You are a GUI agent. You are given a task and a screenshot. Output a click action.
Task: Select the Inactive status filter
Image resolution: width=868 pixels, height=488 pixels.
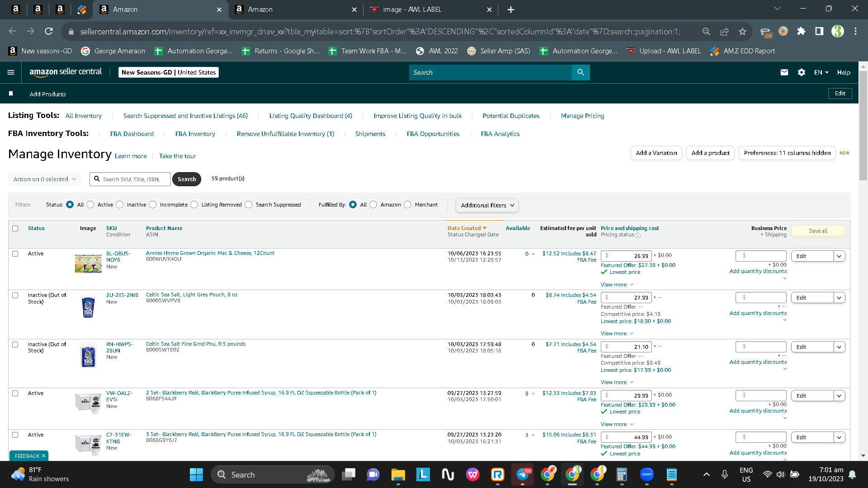point(120,205)
